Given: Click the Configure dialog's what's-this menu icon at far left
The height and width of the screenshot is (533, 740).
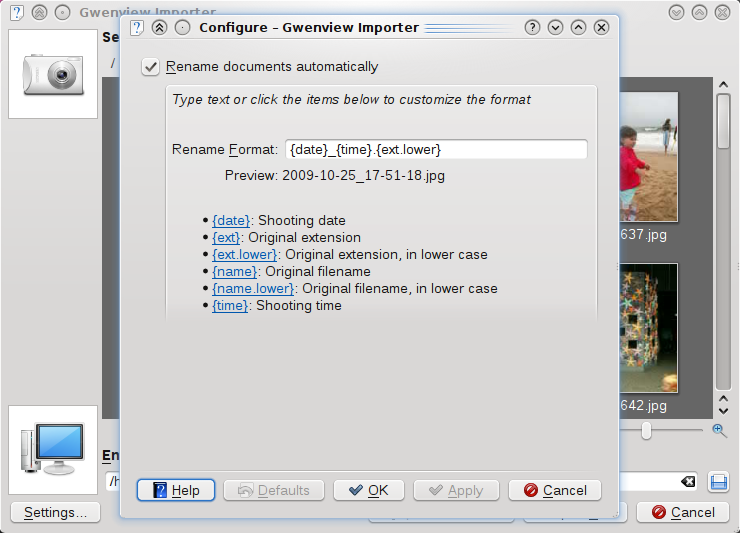Looking at the screenshot, I should coord(136,27).
